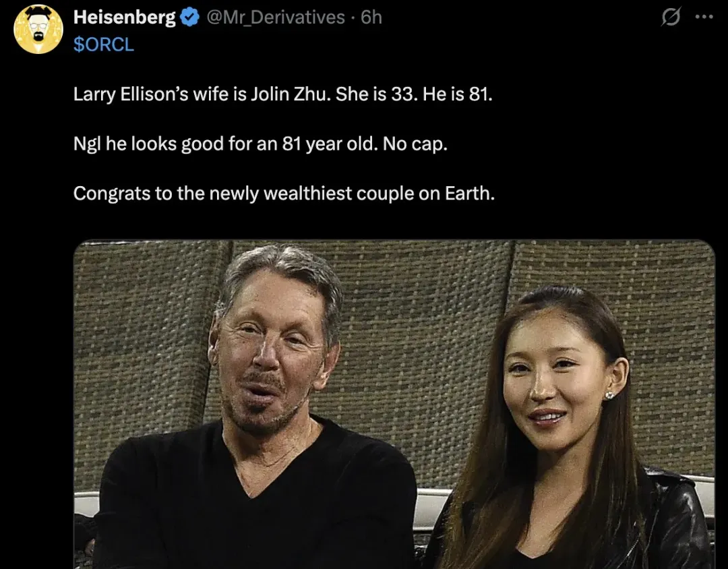The width and height of the screenshot is (728, 569).
Task: Click the Heisenberg display name
Action: tap(124, 18)
